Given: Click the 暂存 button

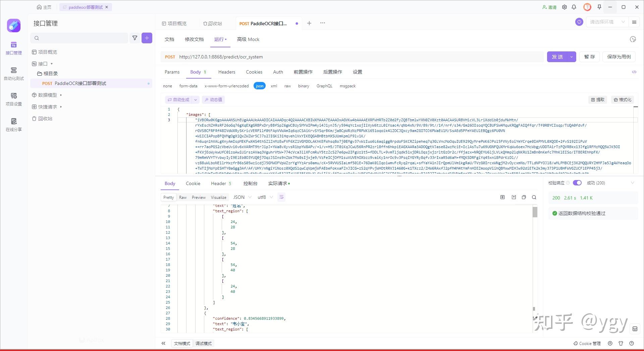Looking at the screenshot, I should [x=589, y=57].
